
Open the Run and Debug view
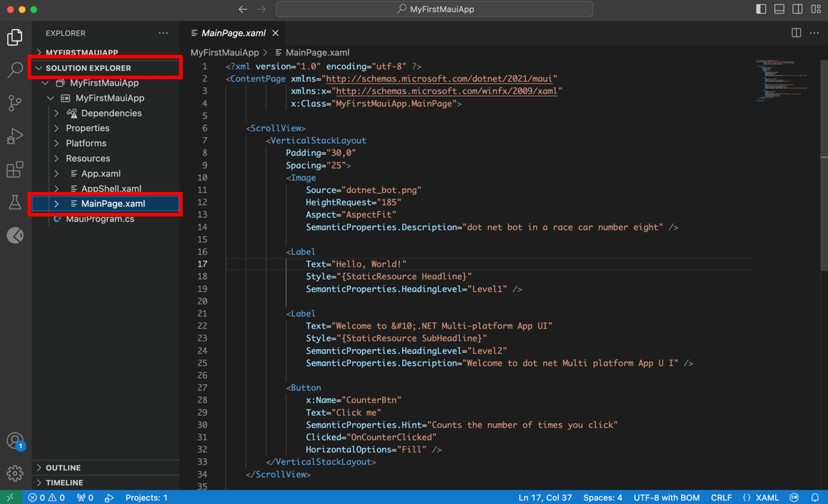click(x=15, y=136)
